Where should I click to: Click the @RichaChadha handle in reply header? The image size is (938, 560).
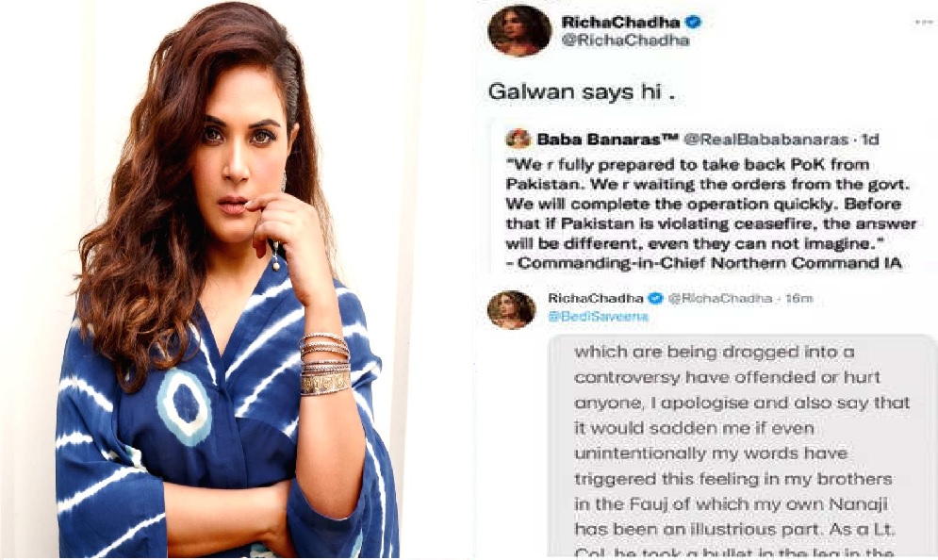coord(719,298)
